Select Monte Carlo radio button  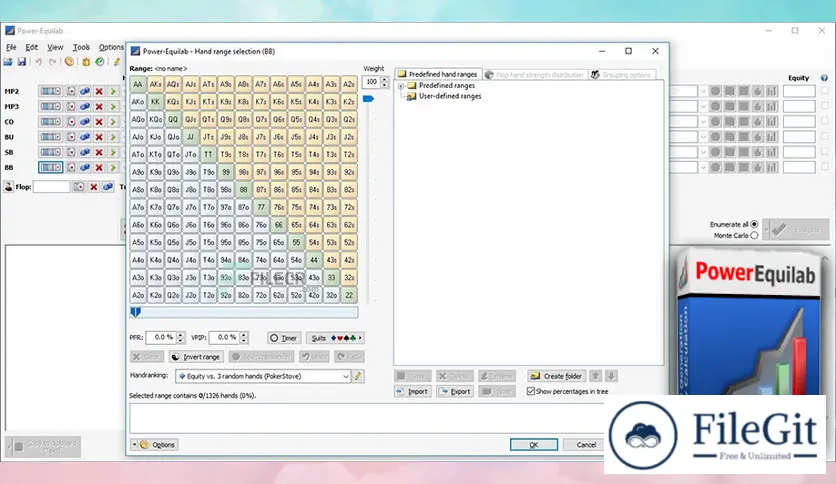(754, 236)
